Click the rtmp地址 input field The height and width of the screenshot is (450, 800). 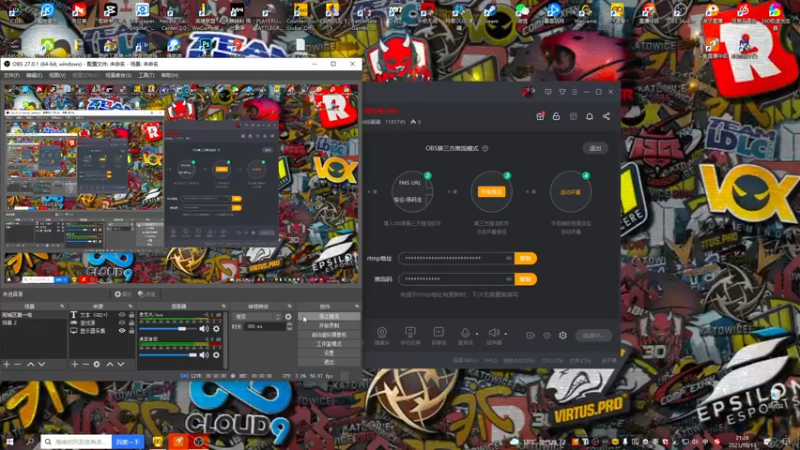pyautogui.click(x=456, y=258)
